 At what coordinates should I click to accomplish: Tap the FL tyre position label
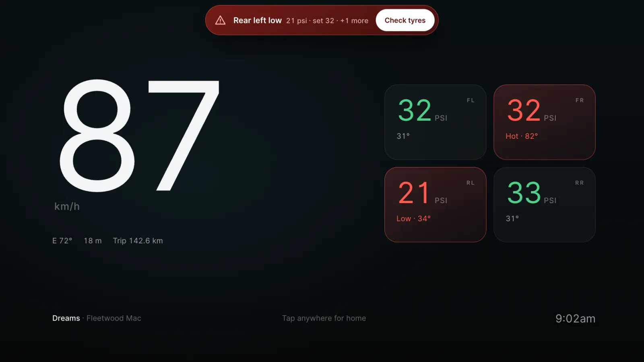(471, 100)
